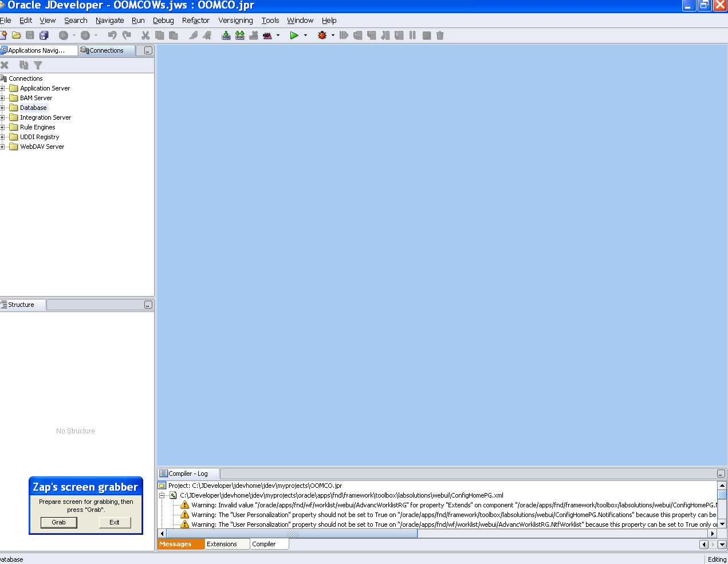This screenshot has width=728, height=564.
Task: Click the Pause debugger icon
Action: coord(412,36)
